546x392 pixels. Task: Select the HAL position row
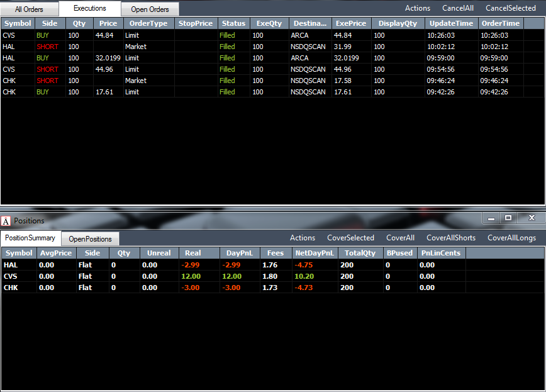[272, 265]
